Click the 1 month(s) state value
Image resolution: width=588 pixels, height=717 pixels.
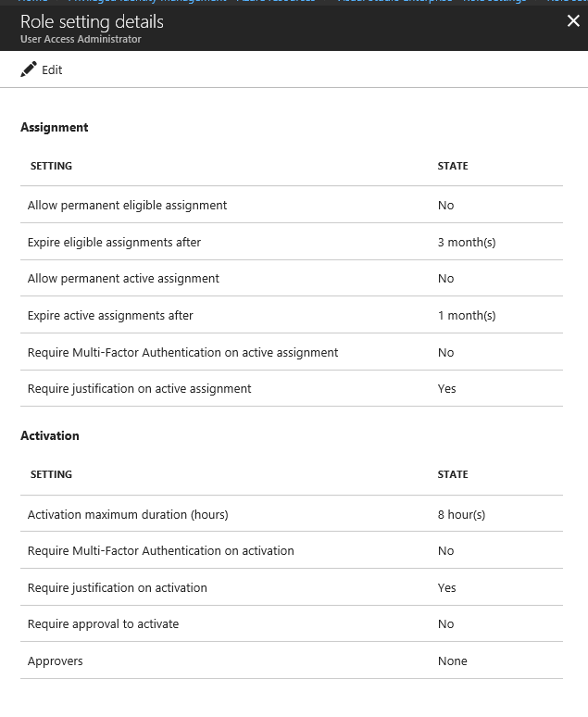tap(467, 315)
